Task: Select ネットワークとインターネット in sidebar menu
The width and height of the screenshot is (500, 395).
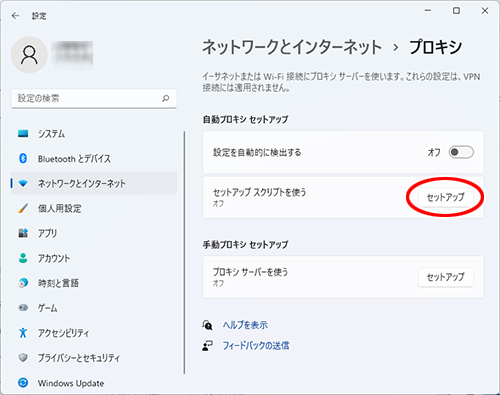Action: tap(94, 183)
